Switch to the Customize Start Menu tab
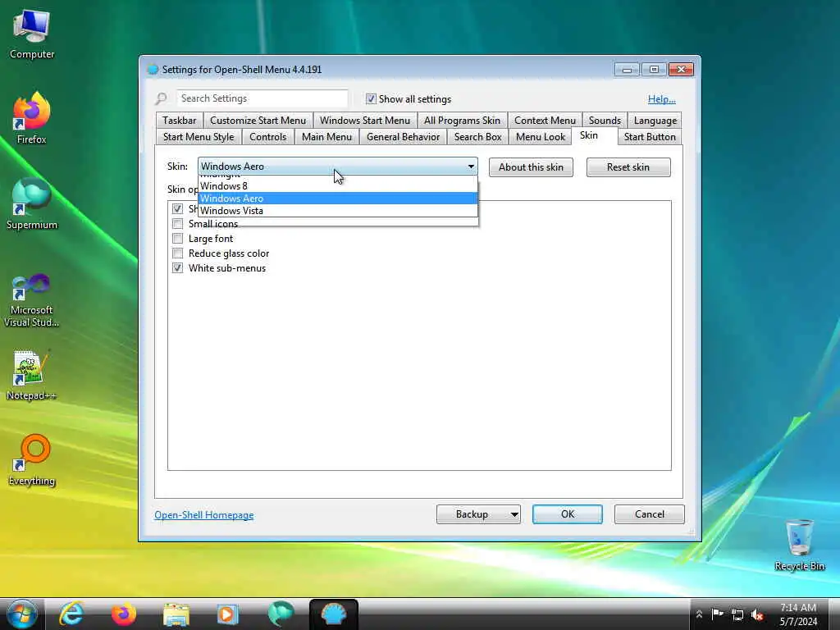The height and width of the screenshot is (630, 840). click(x=258, y=121)
